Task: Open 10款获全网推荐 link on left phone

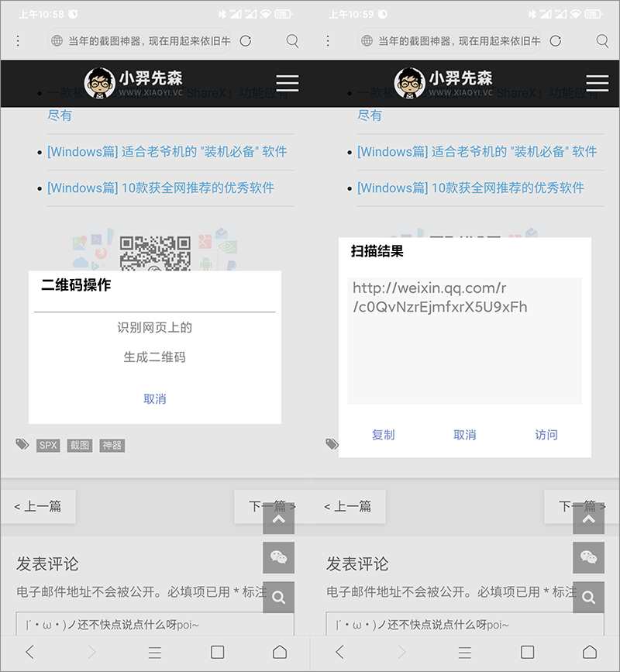Action: 160,188
